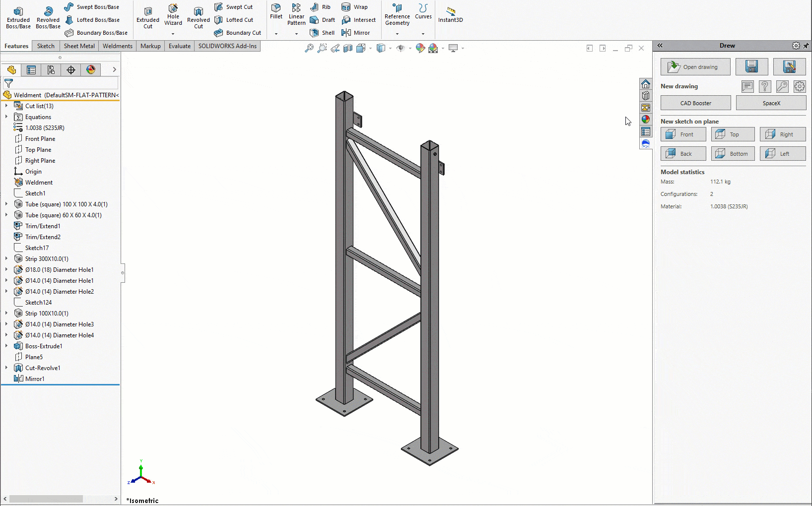Viewport: 812px width, 506px height.
Task: Toggle the Hide/Show Items eye icon
Action: click(x=401, y=48)
